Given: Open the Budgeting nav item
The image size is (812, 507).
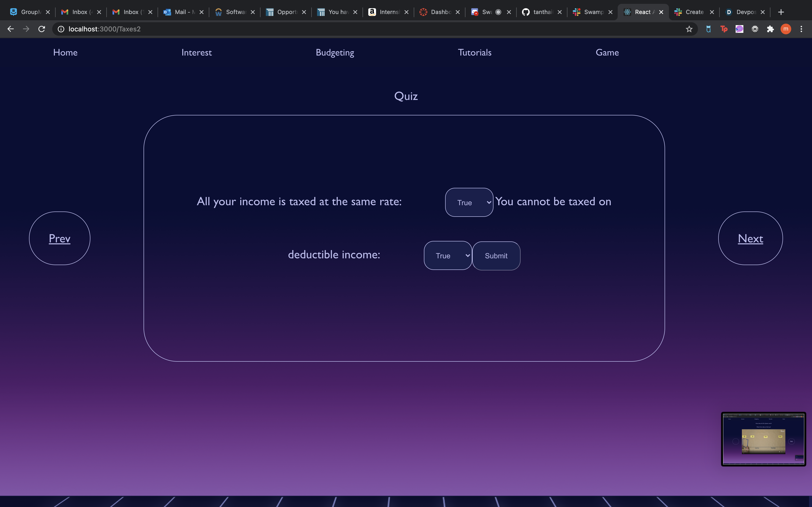Looking at the screenshot, I should point(334,53).
